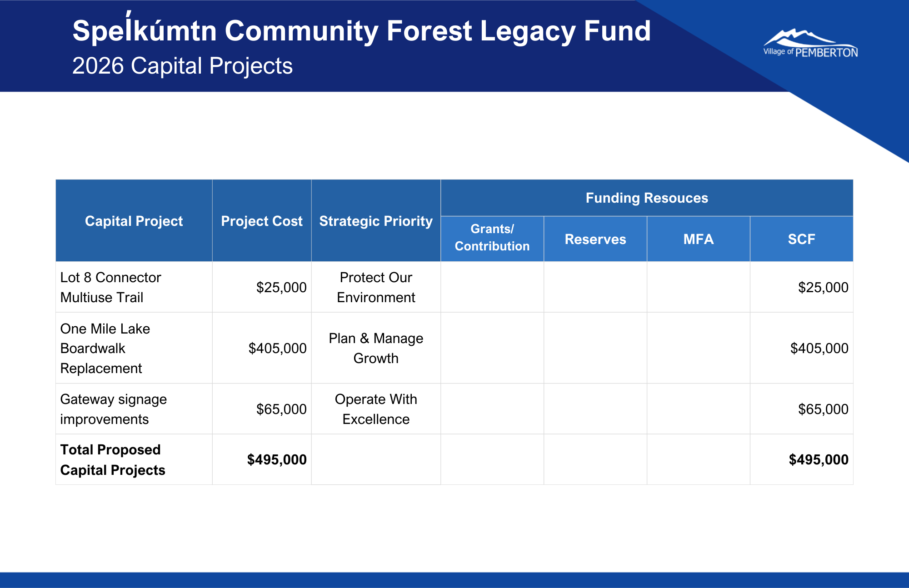
Task: Click the $405,000 project cost value
Action: (x=277, y=348)
